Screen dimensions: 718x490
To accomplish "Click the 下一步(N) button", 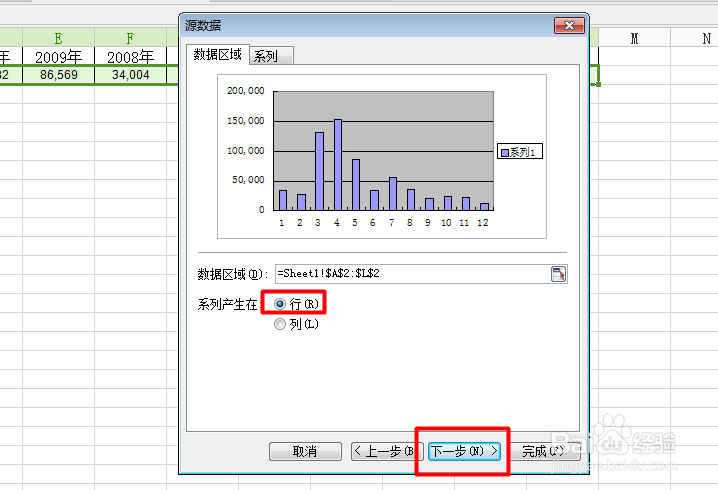I will click(x=464, y=451).
